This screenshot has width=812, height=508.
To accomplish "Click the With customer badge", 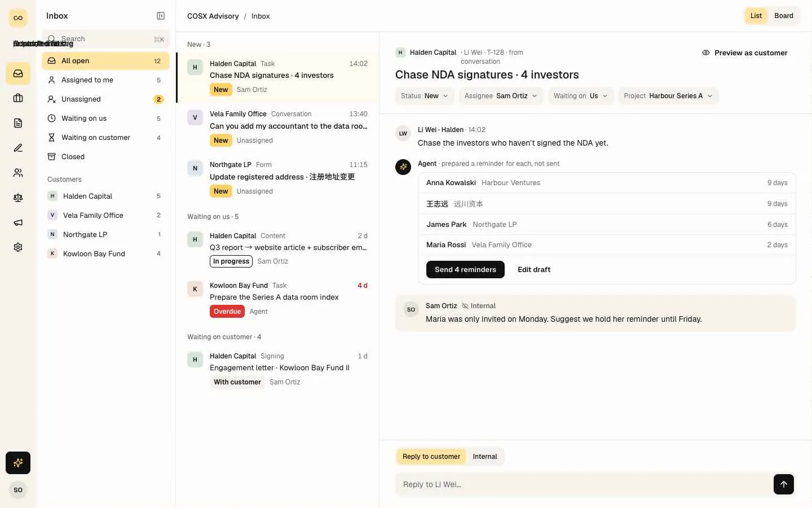I will 237,382.
